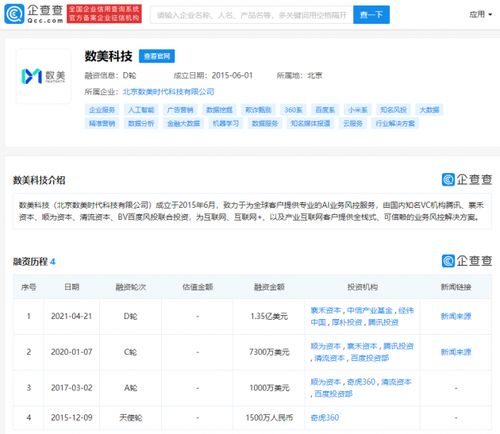
Task: Click the 2015-12-09 date cell
Action: click(x=72, y=417)
